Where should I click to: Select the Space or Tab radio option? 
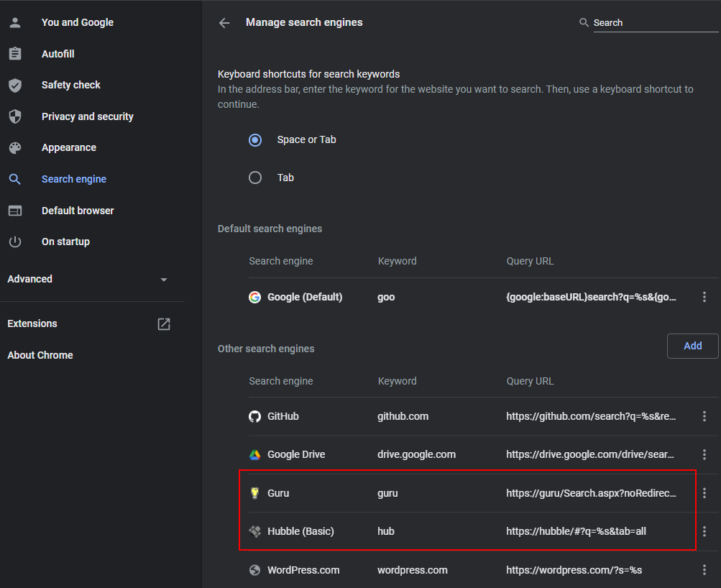(x=255, y=139)
